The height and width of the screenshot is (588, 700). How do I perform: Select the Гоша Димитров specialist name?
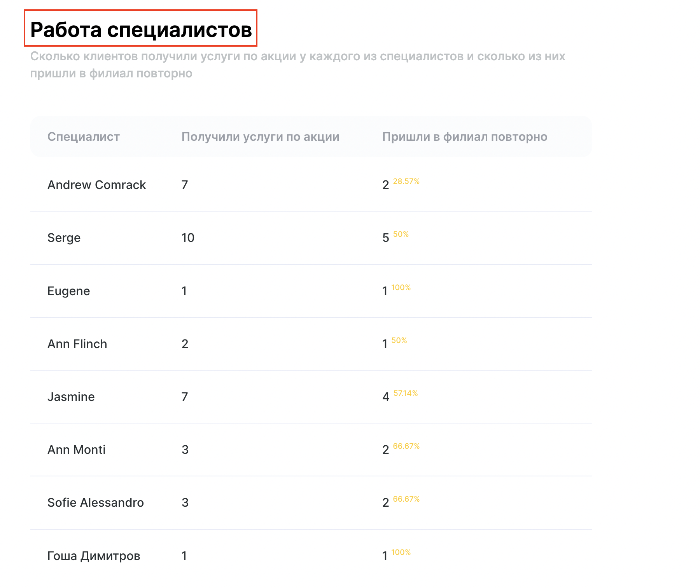[x=94, y=556]
